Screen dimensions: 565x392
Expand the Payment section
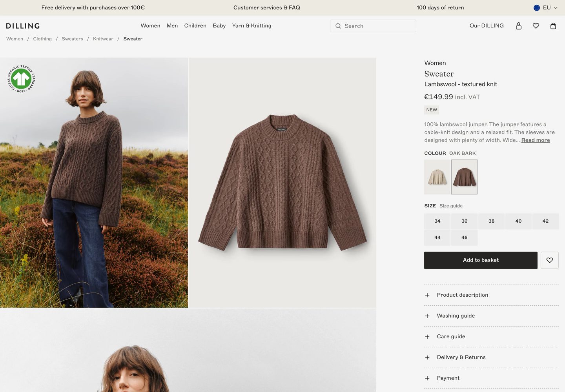click(x=491, y=378)
